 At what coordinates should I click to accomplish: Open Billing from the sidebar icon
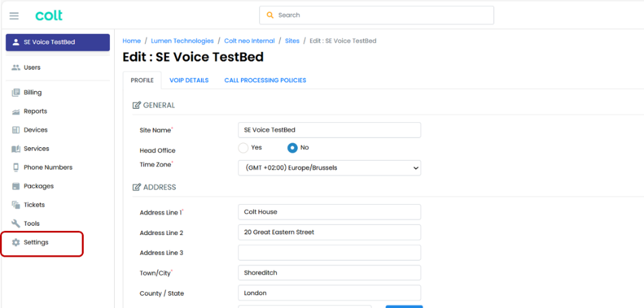[x=16, y=93]
